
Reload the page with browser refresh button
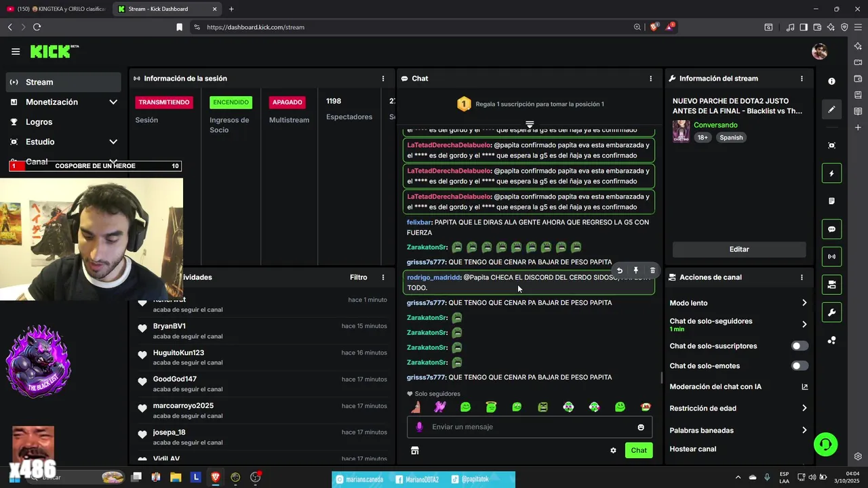coord(37,27)
